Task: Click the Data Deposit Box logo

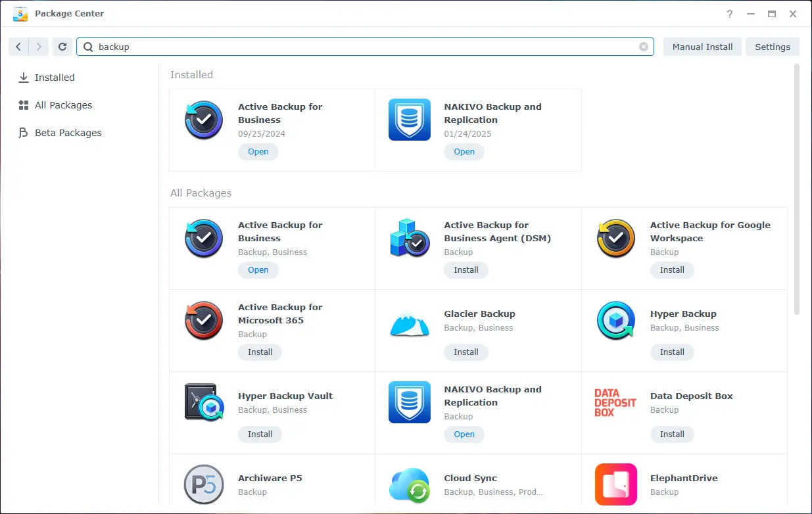Action: 615,403
